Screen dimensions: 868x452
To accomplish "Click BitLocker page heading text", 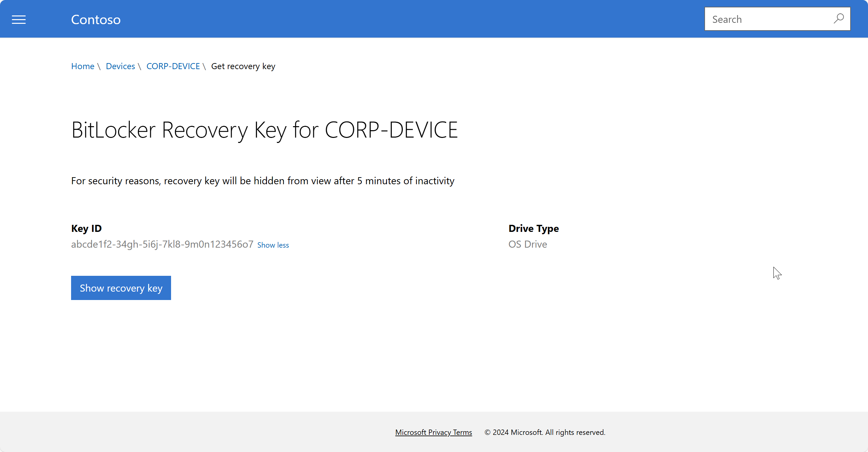I will coord(265,129).
